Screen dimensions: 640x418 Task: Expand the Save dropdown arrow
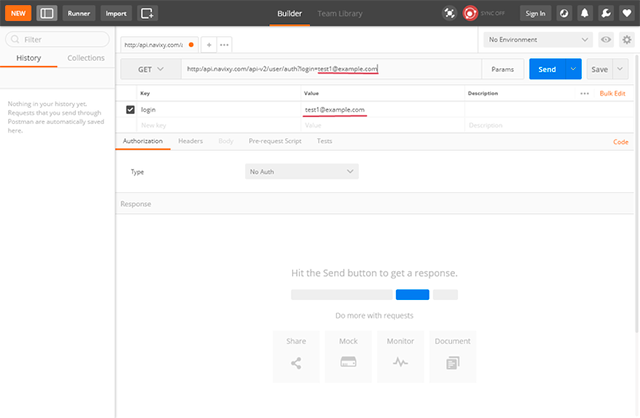point(620,69)
